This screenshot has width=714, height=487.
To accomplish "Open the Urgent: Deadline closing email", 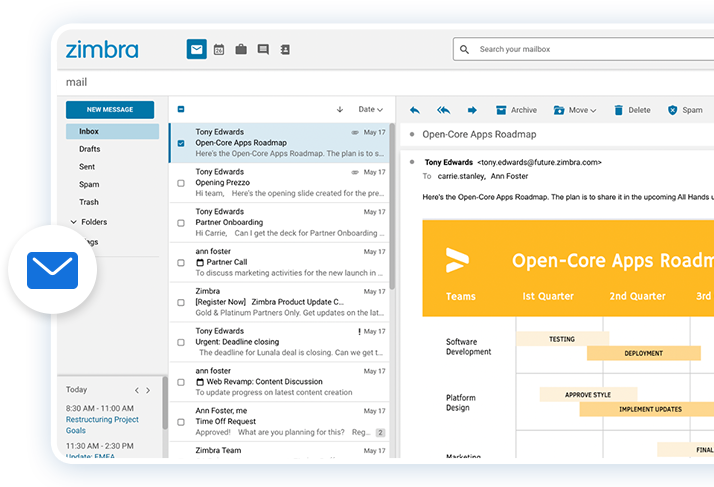I will 280,342.
